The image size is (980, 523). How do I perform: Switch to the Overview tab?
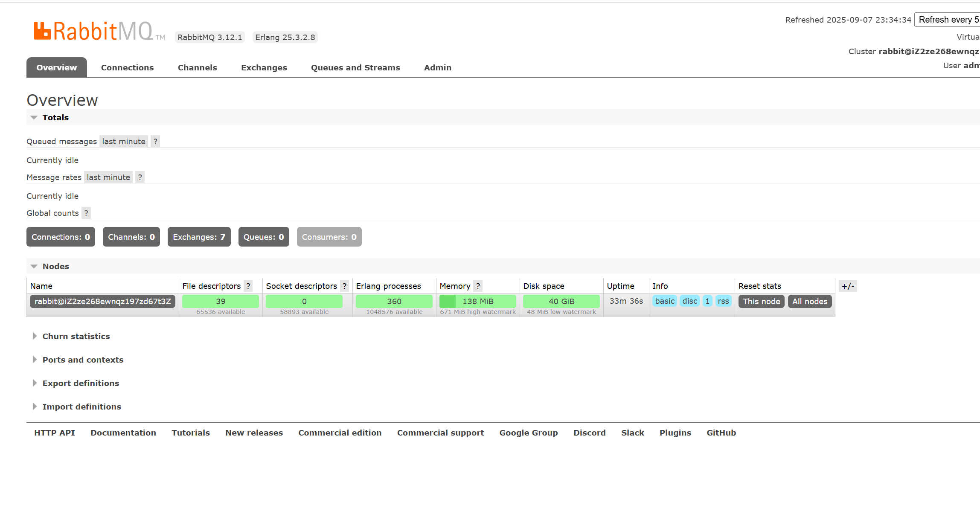(x=57, y=67)
